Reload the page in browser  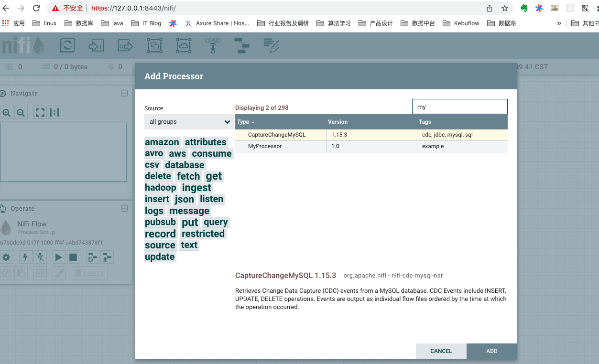(36, 8)
